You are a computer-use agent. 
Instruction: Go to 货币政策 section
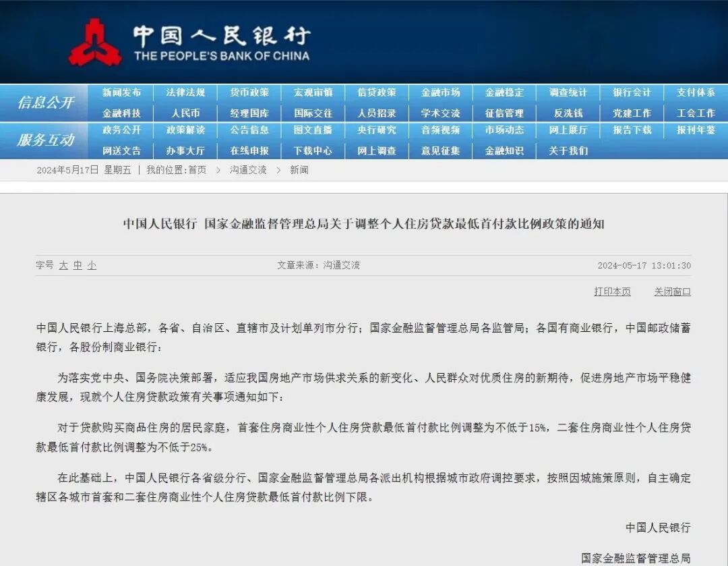click(x=249, y=92)
